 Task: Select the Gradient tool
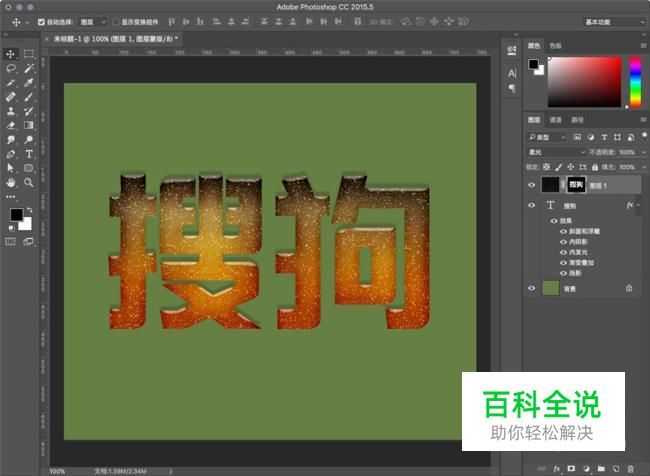click(x=29, y=125)
